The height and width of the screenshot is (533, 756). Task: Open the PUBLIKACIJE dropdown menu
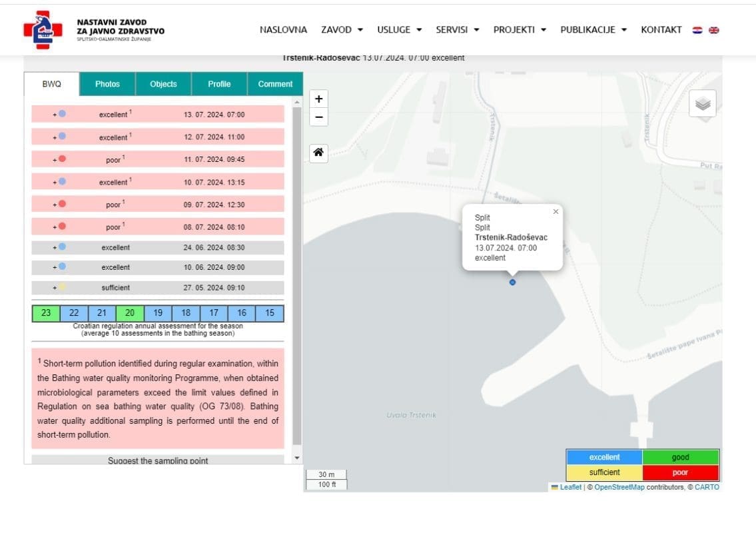593,30
